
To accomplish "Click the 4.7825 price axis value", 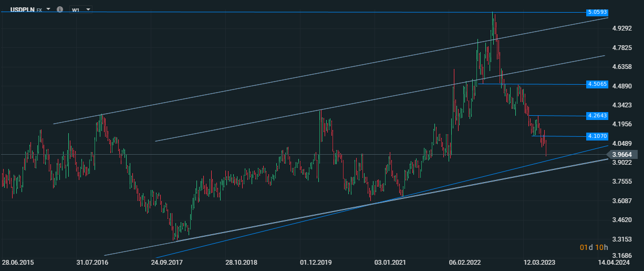I will tap(621, 47).
